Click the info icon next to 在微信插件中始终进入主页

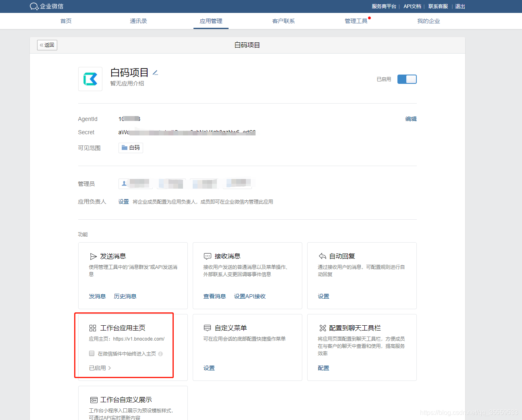(x=160, y=354)
